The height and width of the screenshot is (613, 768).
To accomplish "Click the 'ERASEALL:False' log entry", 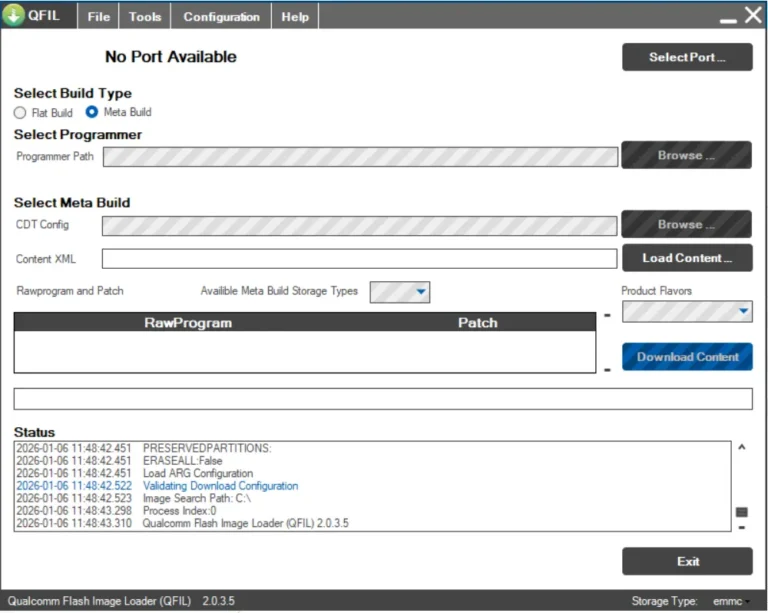I will pyautogui.click(x=182, y=461).
